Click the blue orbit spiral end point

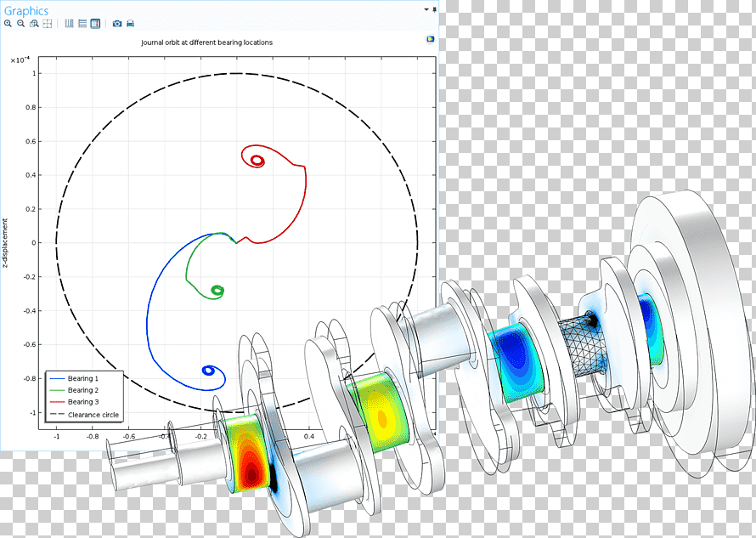(x=208, y=370)
